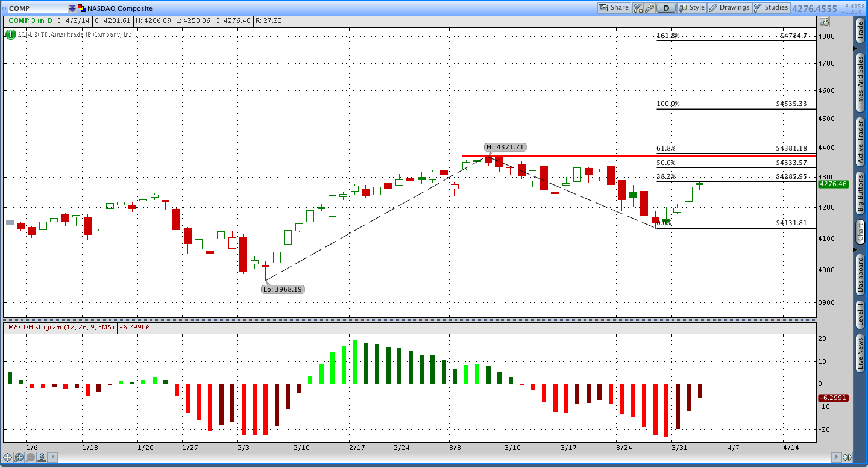Screen dimensions: 868x468
Task: Click the O: 4281.61 open value
Action: coord(113,20)
